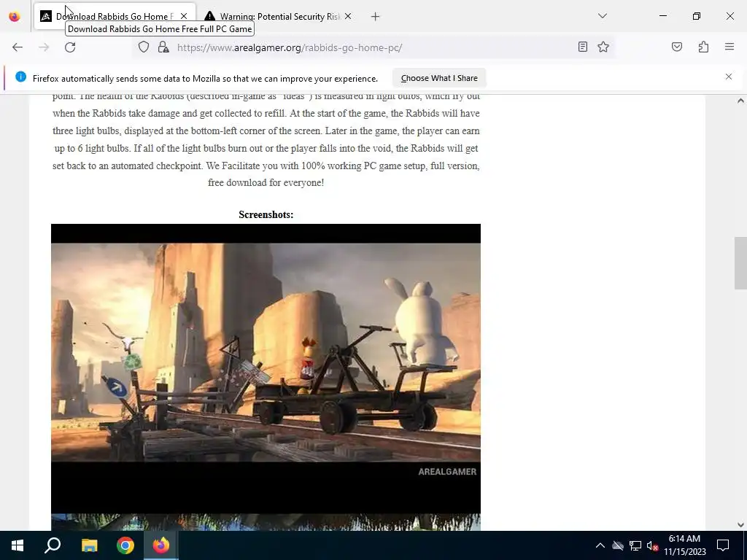747x560 pixels.
Task: Close the Download Rabbids Go Home tab
Action: coord(184,16)
